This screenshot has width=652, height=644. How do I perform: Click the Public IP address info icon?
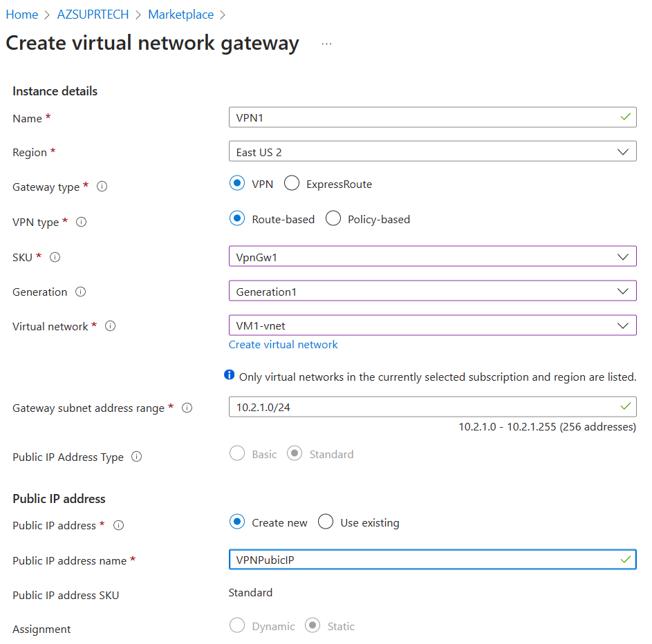118,525
